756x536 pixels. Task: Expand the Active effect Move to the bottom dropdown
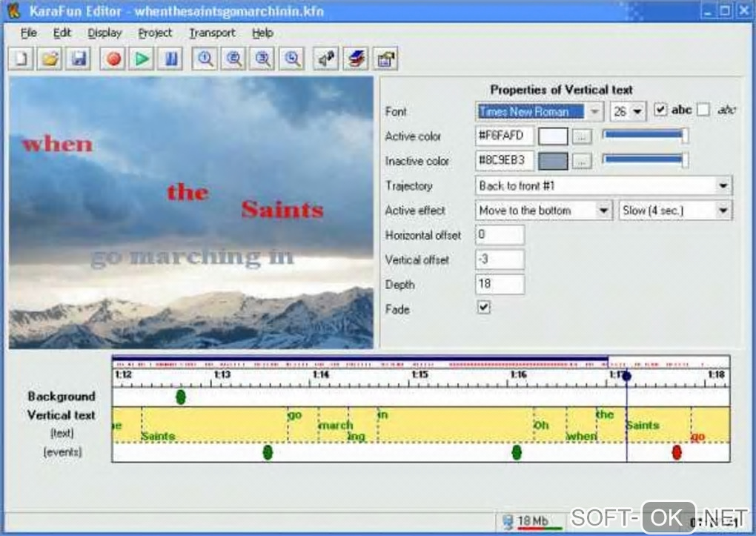coord(603,211)
